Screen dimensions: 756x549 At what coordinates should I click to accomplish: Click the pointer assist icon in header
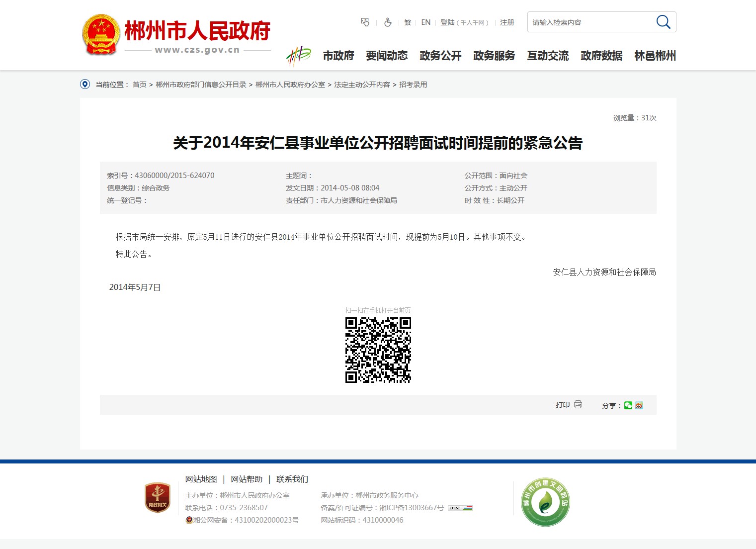point(365,22)
